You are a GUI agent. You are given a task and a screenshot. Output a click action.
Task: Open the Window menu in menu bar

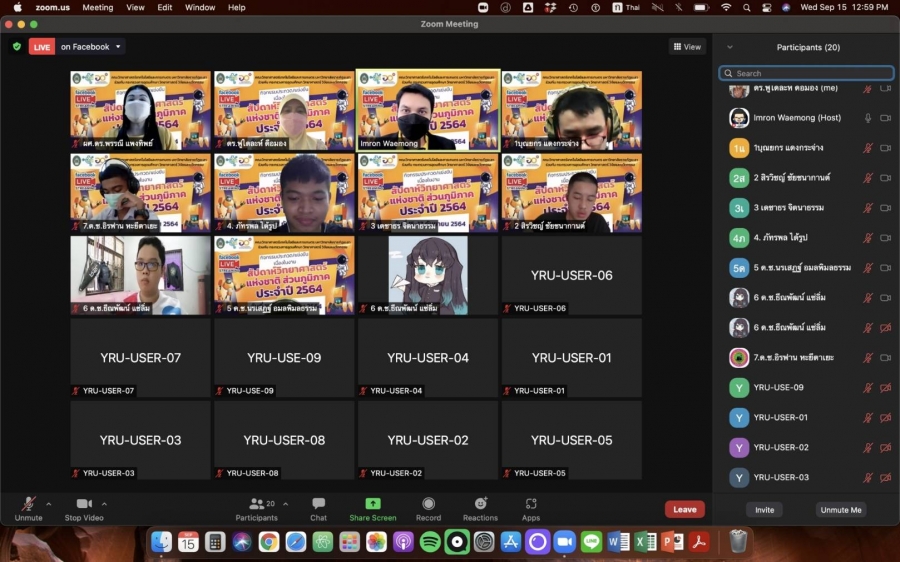coord(200,7)
